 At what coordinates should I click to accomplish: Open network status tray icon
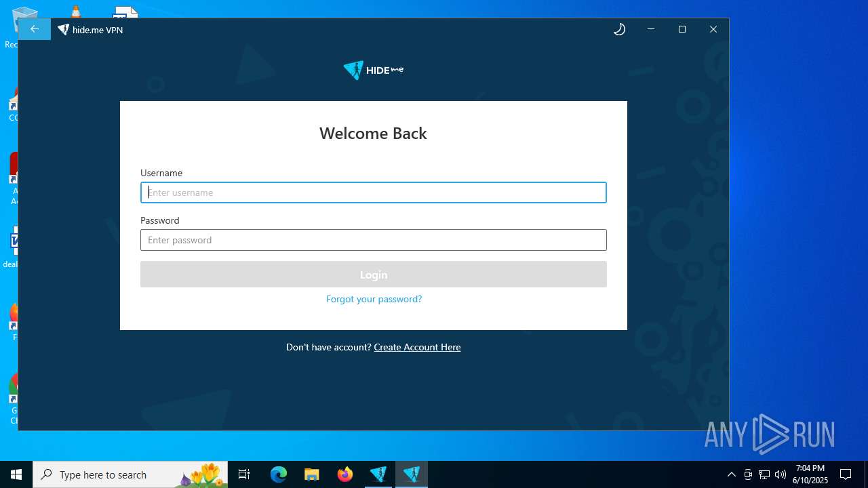pos(764,474)
